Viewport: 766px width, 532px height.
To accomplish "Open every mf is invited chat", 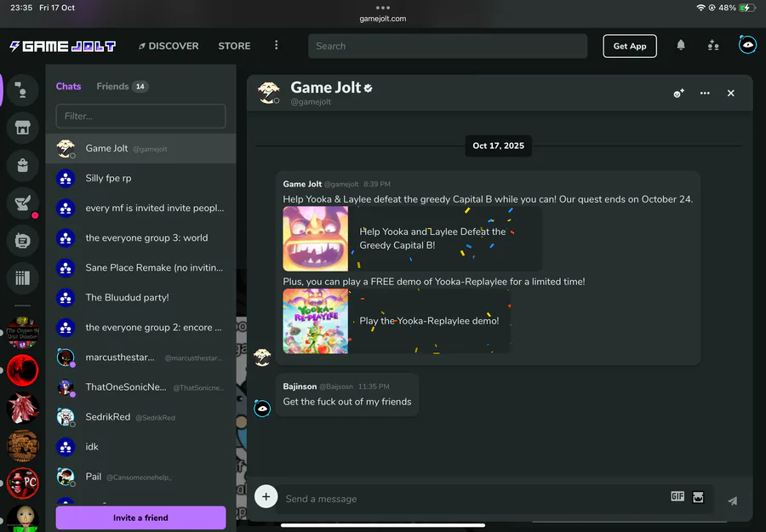I will click(140, 208).
